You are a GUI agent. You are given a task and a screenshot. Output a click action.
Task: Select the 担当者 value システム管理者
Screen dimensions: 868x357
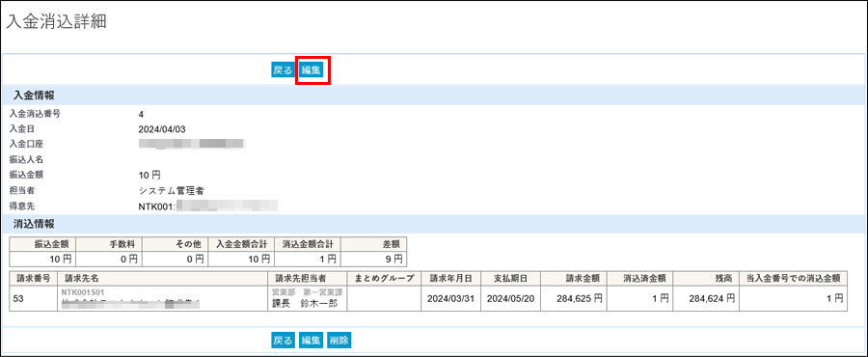(171, 190)
